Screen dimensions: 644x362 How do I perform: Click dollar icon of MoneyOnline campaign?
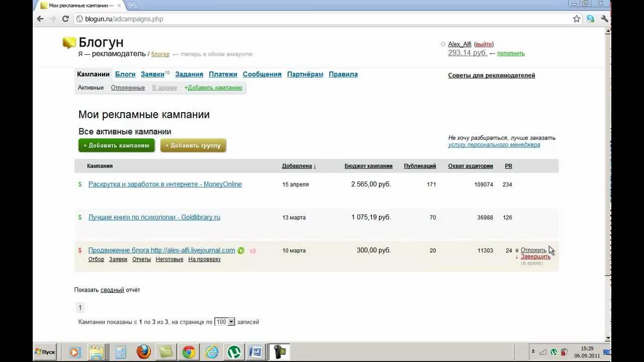(80, 184)
